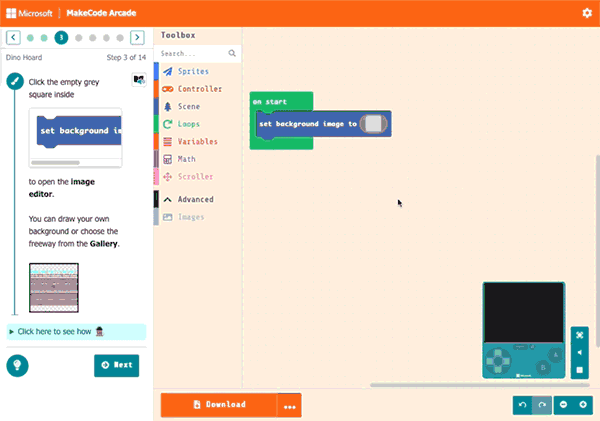Go to next tutorial step arrow
Viewport: 600px width, 421px height.
point(137,38)
